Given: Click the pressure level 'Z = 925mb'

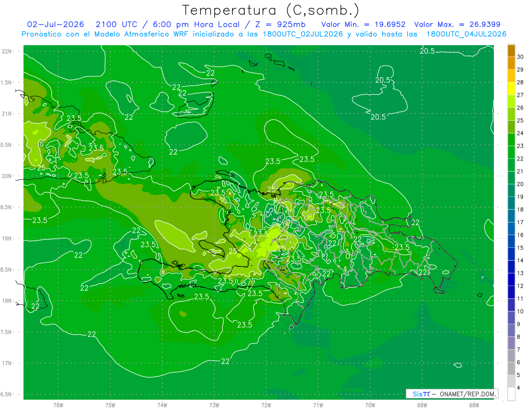Looking at the screenshot, I should point(282,24).
